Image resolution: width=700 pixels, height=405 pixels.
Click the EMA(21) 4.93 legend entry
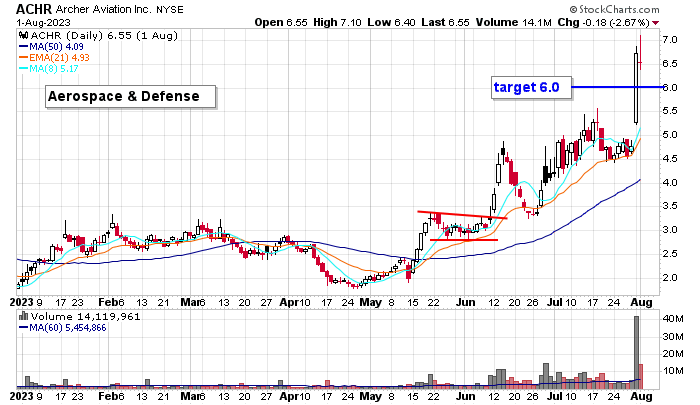pos(54,58)
